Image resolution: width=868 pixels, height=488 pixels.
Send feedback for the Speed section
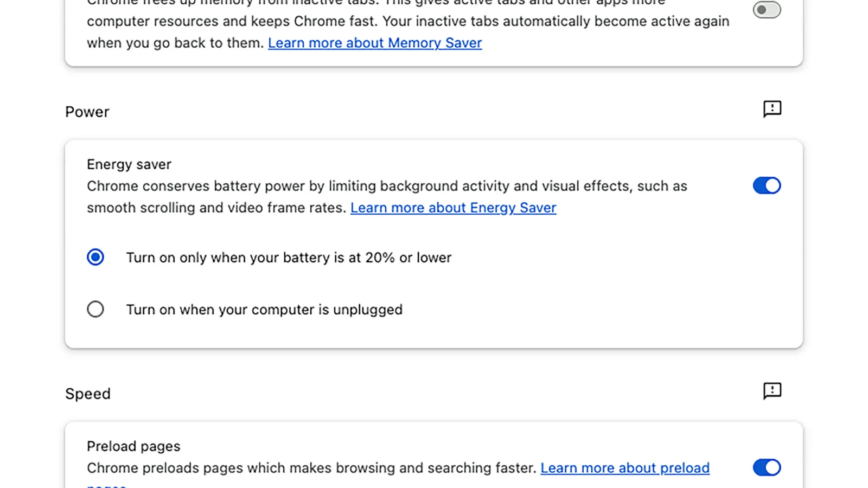[x=772, y=391]
